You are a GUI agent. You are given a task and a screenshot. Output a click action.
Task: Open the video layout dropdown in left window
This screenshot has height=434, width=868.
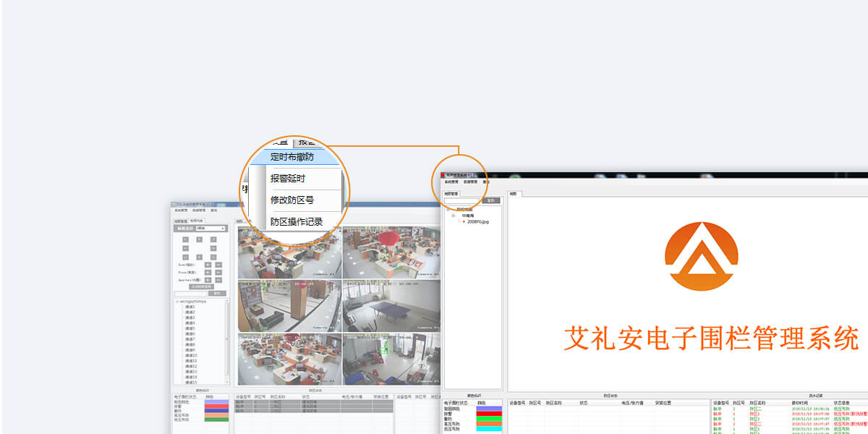coord(210,229)
